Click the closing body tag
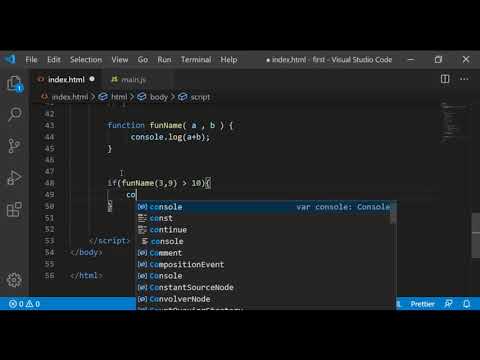480x360 pixels. coord(86,252)
